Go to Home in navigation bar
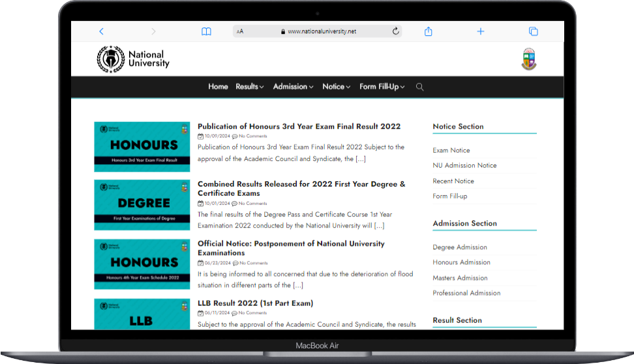This screenshot has width=634, height=364. point(218,87)
